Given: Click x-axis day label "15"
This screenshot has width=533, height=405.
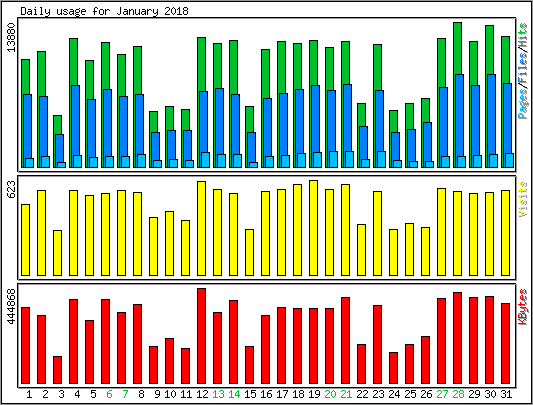Looking at the screenshot, I should [x=250, y=394].
